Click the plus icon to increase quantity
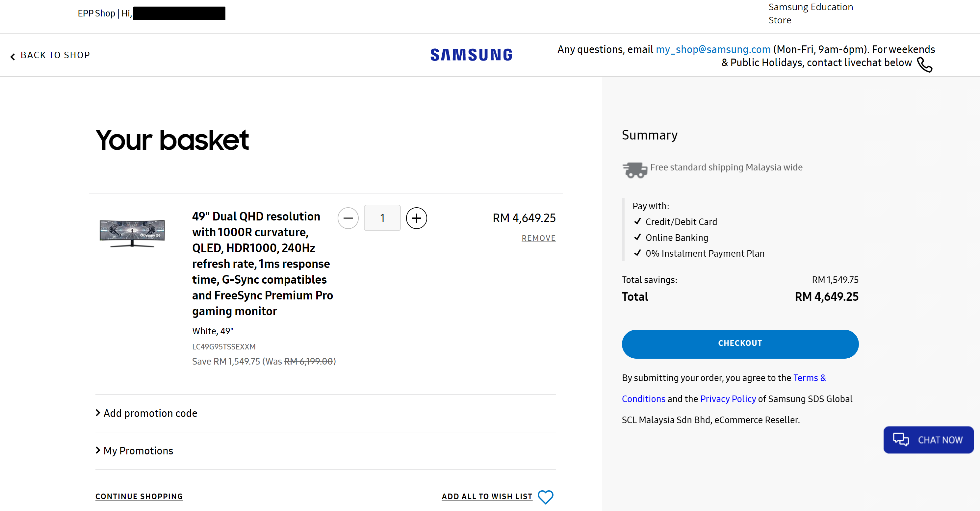The width and height of the screenshot is (980, 511). pyautogui.click(x=416, y=218)
